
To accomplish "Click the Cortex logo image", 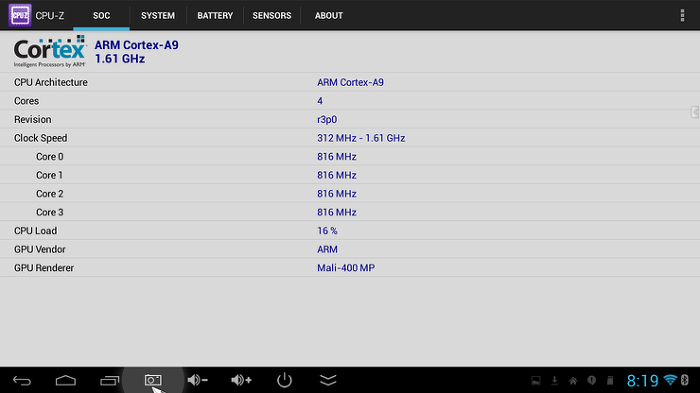I will (50, 51).
